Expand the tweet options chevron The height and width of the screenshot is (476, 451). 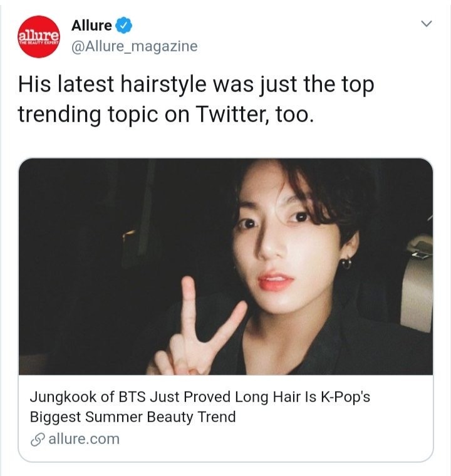427,23
